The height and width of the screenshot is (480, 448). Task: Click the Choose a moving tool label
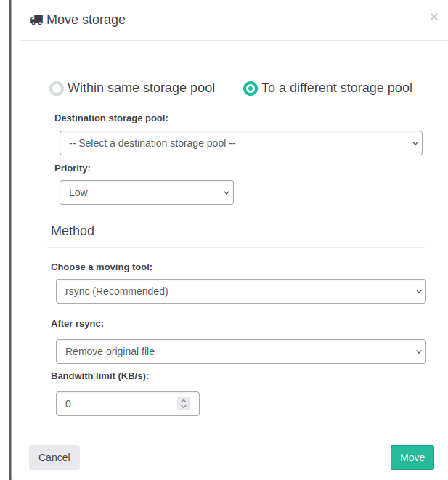102,267
